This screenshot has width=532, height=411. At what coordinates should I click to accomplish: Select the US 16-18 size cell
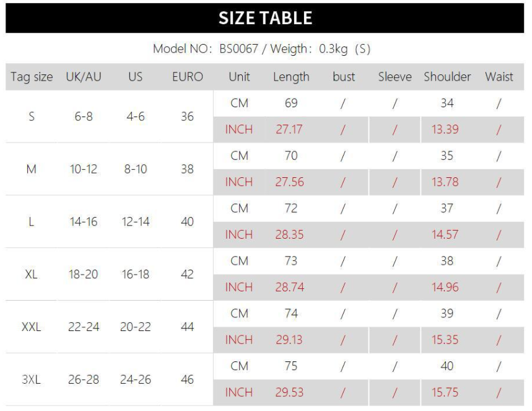[134, 275]
